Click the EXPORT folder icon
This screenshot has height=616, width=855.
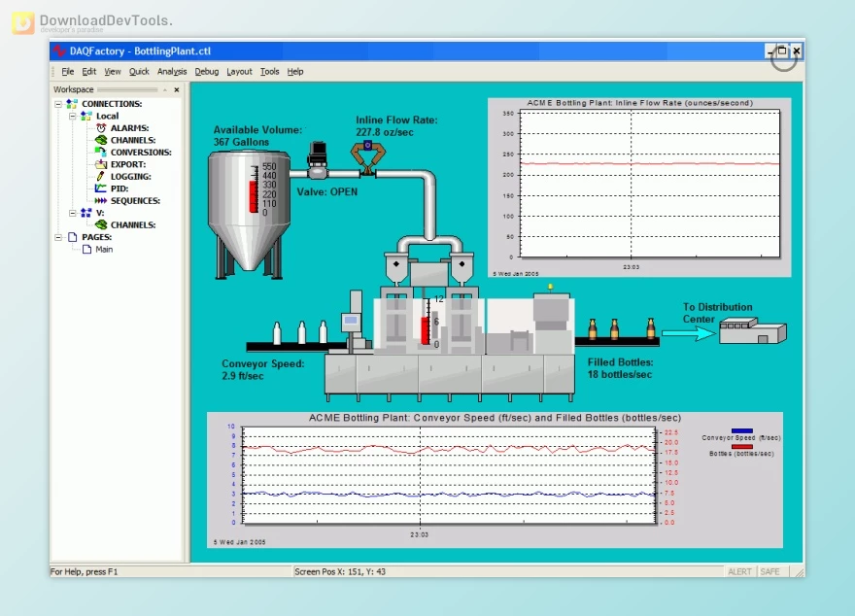click(101, 164)
